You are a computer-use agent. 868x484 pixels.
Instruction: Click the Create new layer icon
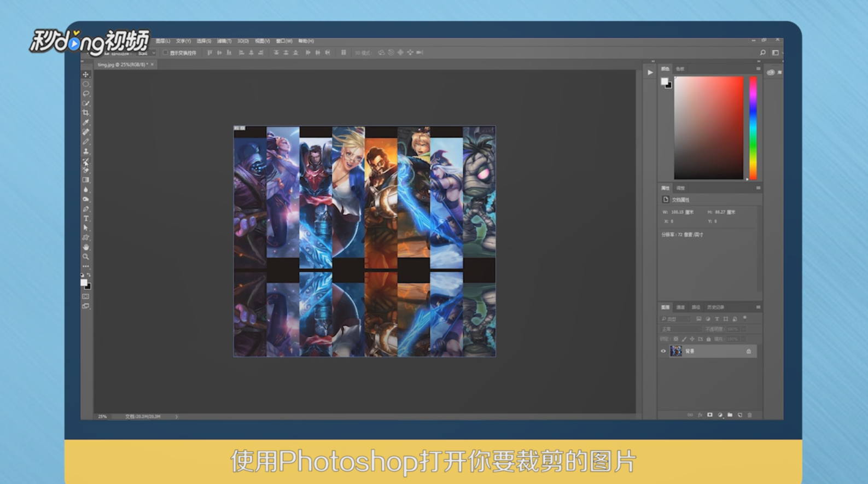tap(740, 415)
